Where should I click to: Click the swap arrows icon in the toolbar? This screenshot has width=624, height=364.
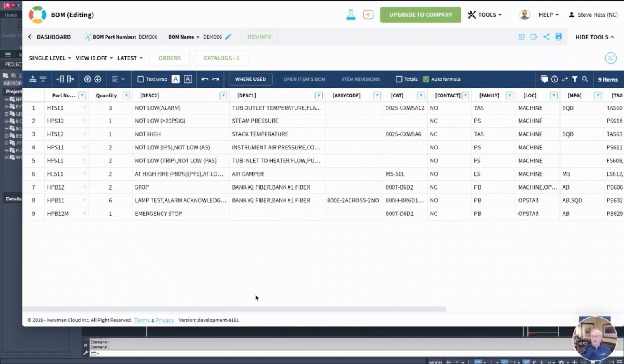point(565,79)
